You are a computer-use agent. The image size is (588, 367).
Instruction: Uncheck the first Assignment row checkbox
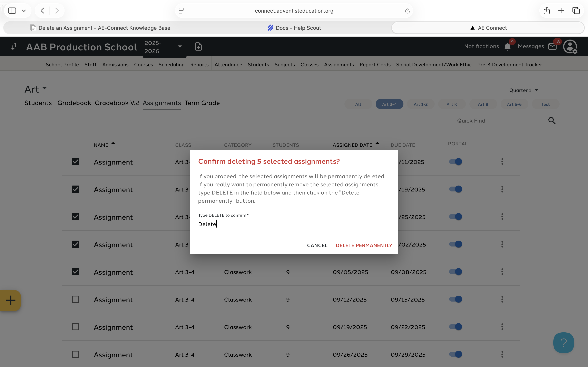(76, 162)
